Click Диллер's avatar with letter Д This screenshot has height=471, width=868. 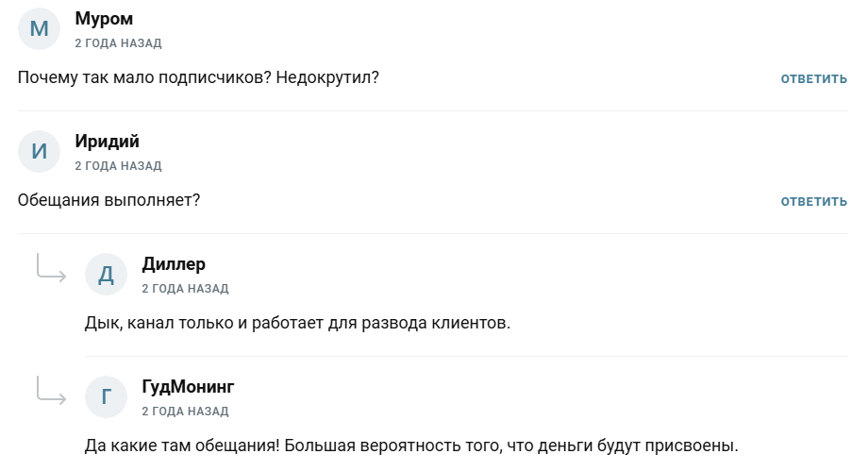(x=107, y=275)
